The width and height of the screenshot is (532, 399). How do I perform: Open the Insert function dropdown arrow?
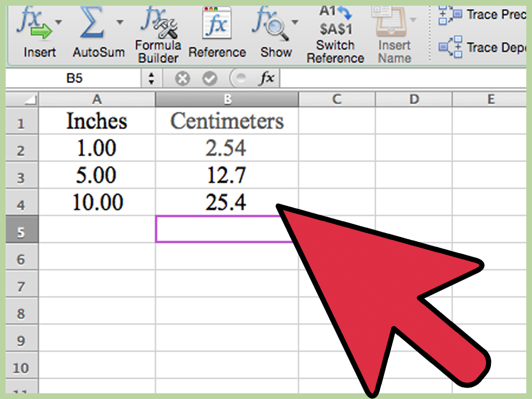58,21
